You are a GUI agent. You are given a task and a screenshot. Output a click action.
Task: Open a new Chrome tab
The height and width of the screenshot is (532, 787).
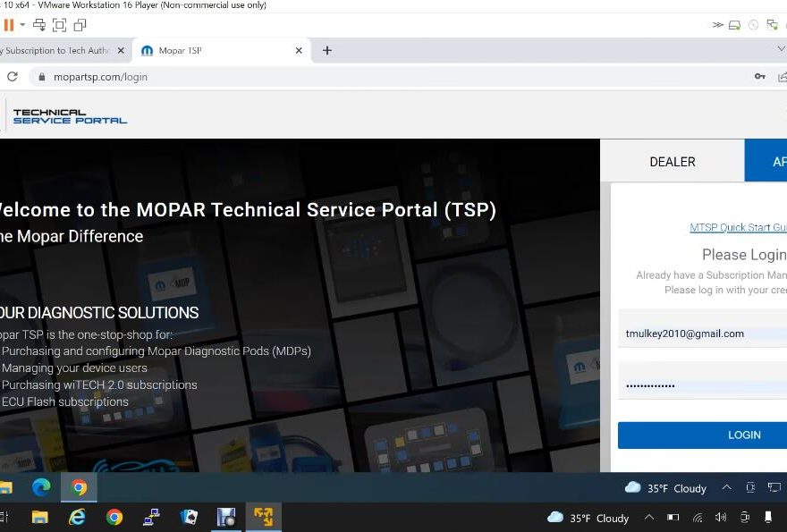point(326,51)
